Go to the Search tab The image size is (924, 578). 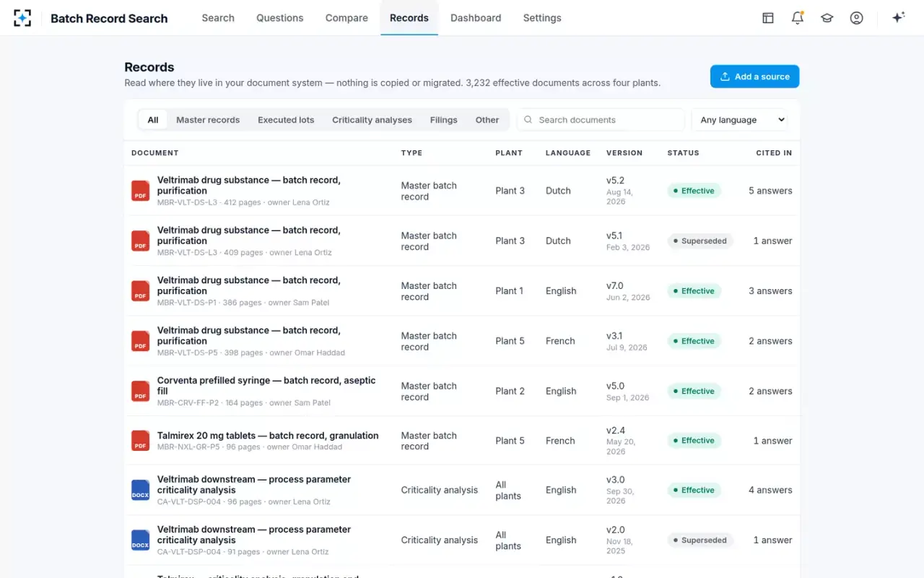(x=218, y=18)
